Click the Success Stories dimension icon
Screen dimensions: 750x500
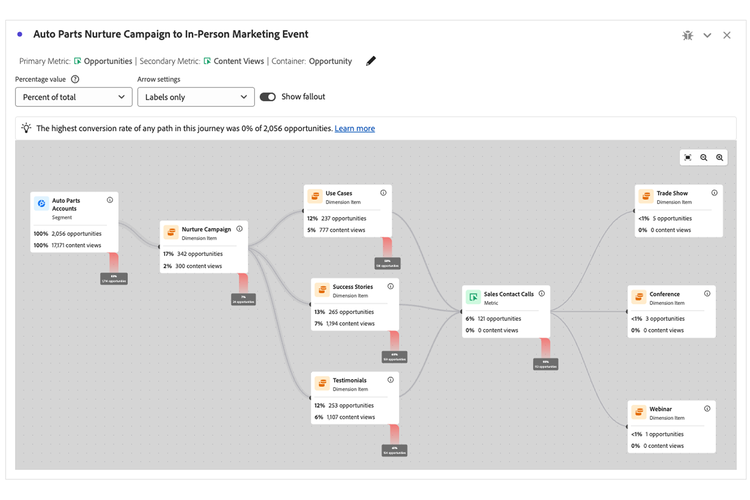322,289
